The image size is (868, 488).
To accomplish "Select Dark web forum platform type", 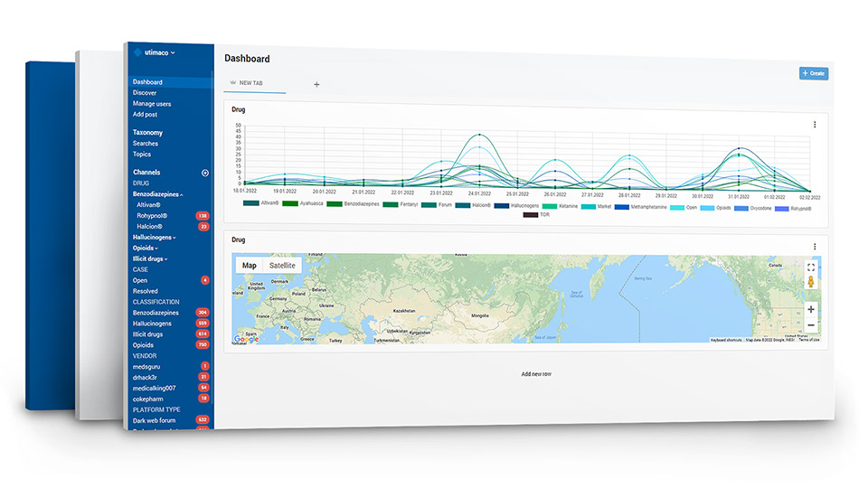I will click(154, 420).
